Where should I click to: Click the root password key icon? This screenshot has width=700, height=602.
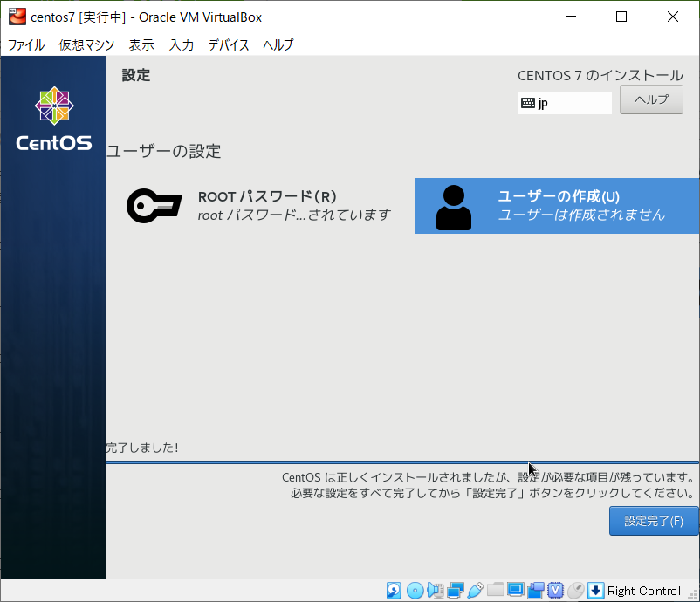click(x=154, y=206)
